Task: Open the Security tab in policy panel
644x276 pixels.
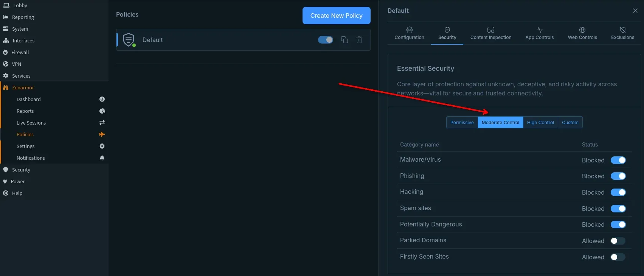Action: click(x=447, y=33)
